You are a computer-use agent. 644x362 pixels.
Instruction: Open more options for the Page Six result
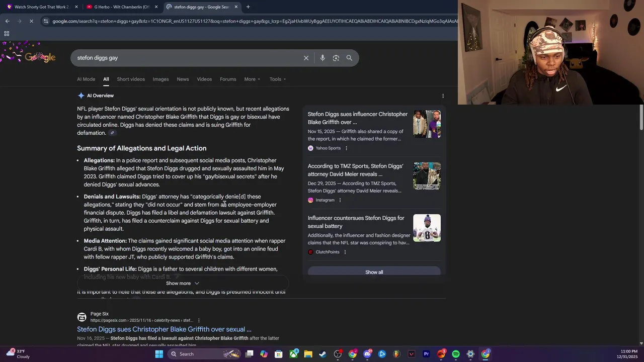tap(199, 320)
